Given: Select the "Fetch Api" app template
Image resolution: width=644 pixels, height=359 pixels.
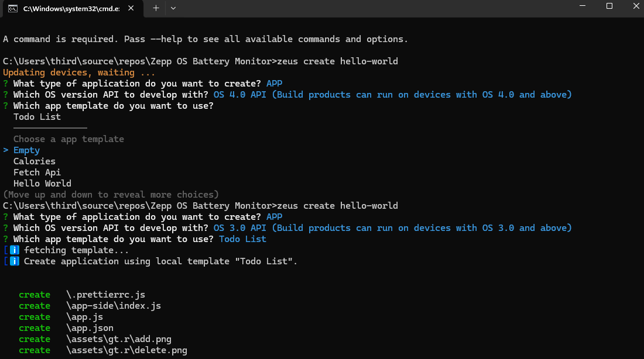Looking at the screenshot, I should (x=37, y=172).
